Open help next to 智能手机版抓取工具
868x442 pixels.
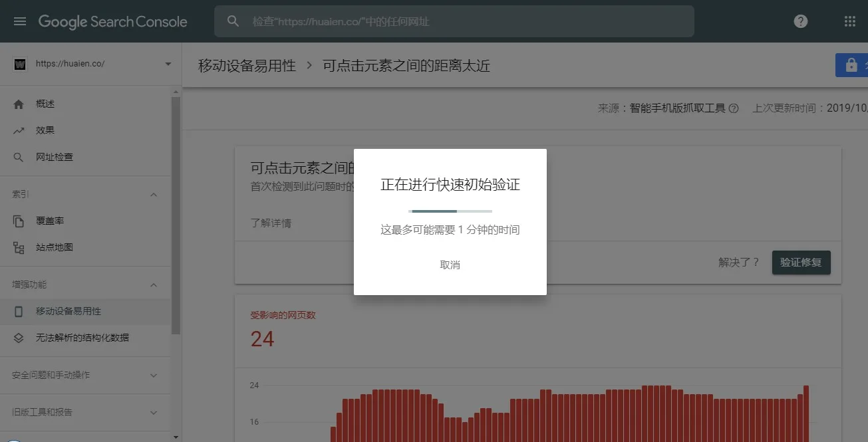pyautogui.click(x=734, y=108)
